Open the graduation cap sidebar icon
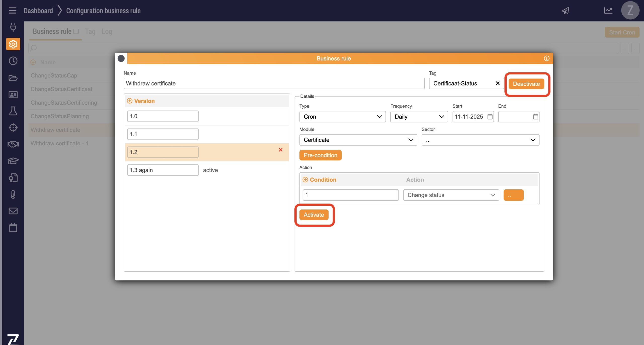644x345 pixels. click(13, 161)
